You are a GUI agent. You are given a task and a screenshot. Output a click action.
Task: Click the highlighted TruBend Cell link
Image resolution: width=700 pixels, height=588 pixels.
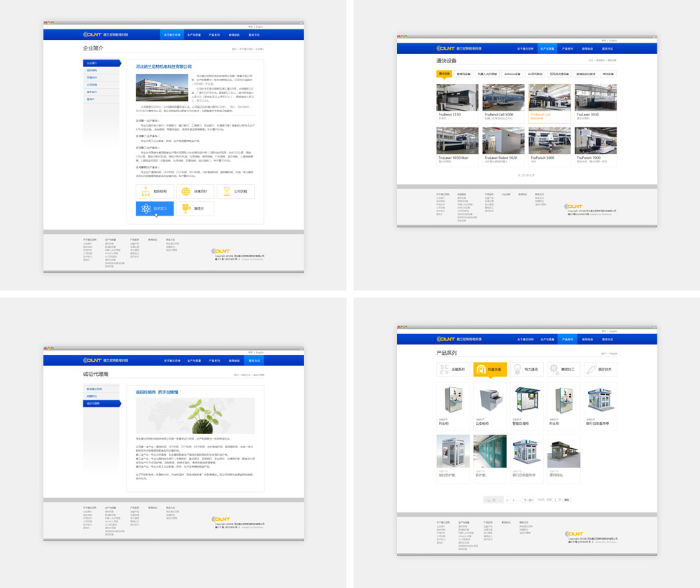(540, 114)
